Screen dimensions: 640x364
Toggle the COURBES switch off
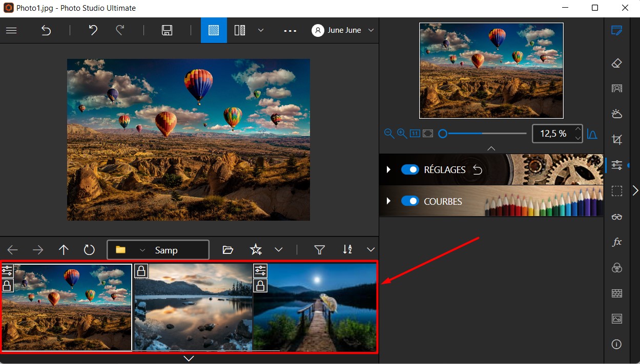click(410, 201)
